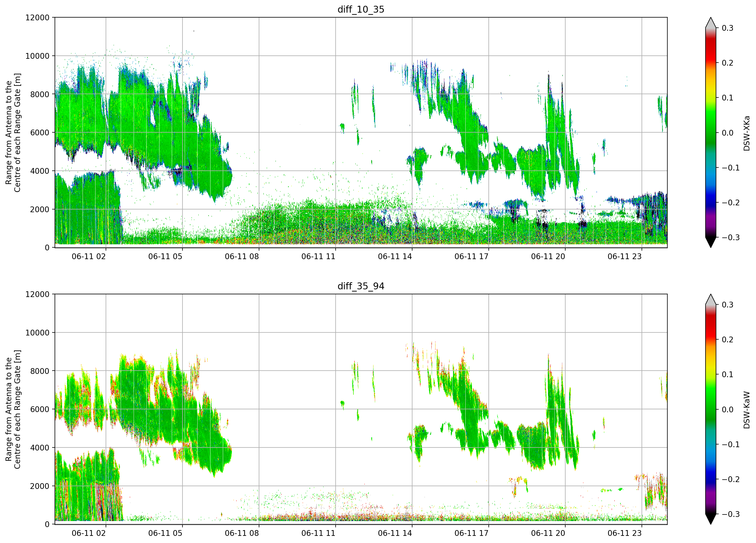Image resolution: width=756 pixels, height=543 pixels.
Task: Click the "12000" y-tick of diff_35_94
Action: point(37,294)
